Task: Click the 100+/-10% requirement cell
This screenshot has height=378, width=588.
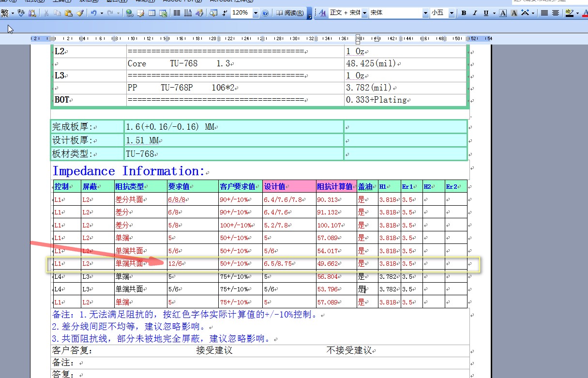Action: (x=241, y=225)
